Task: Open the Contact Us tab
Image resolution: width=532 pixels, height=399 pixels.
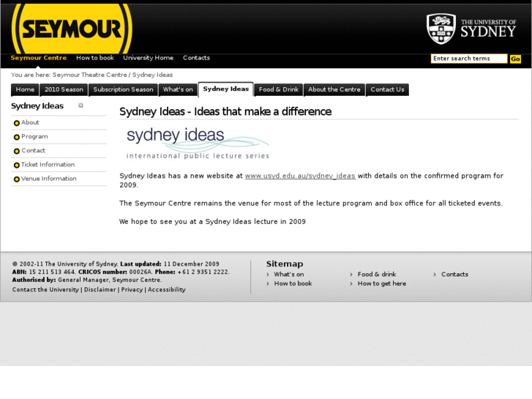Action: point(387,89)
